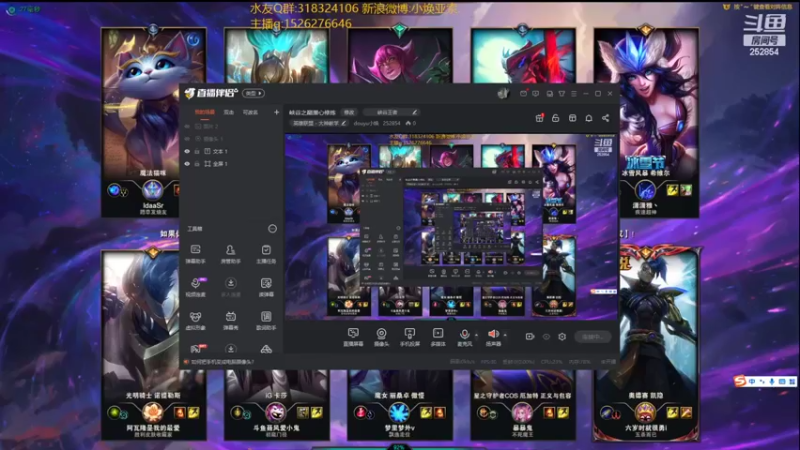Select the orange active scene tab
Screen dimensions: 800x450
[205, 112]
